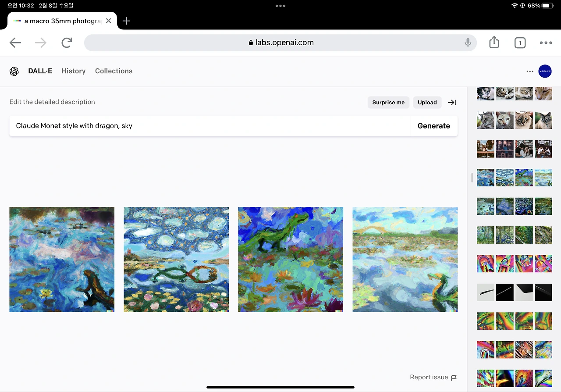Open first sidebar thumbnail of current Monet dragon row
The image size is (561, 392).
point(486,178)
